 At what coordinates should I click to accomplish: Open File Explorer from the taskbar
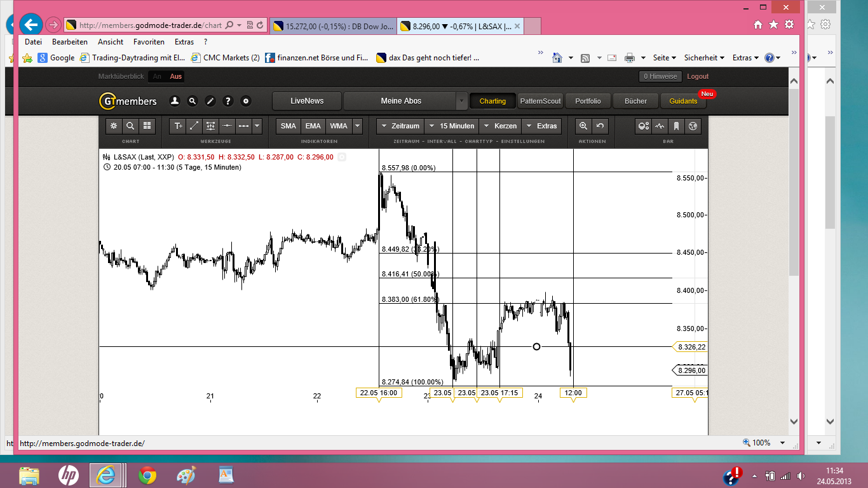pos(29,475)
